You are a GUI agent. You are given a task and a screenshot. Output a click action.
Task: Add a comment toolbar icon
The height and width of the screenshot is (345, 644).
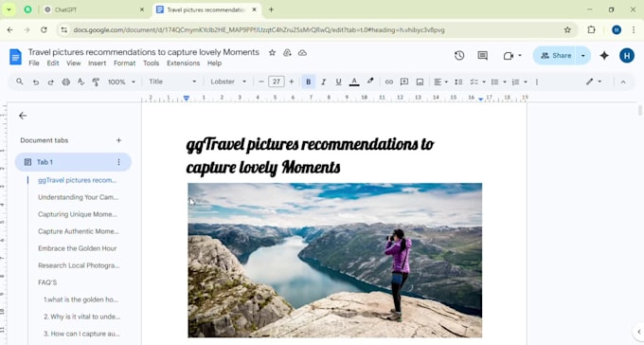click(x=404, y=82)
